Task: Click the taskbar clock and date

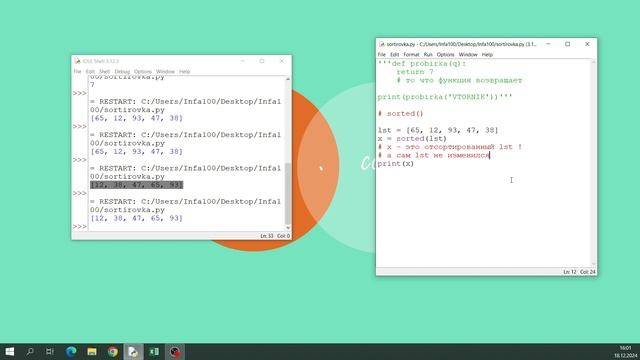Action: pos(625,351)
